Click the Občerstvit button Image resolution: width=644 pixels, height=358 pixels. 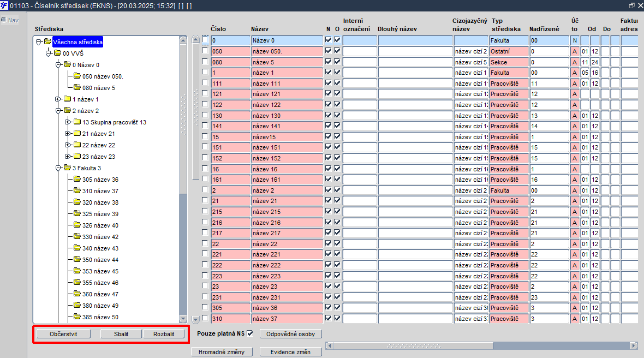(64, 334)
